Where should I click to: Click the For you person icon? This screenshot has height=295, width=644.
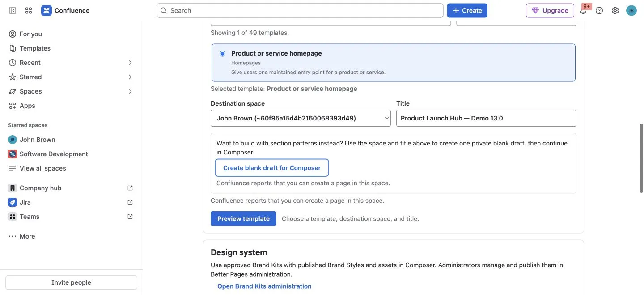13,34
